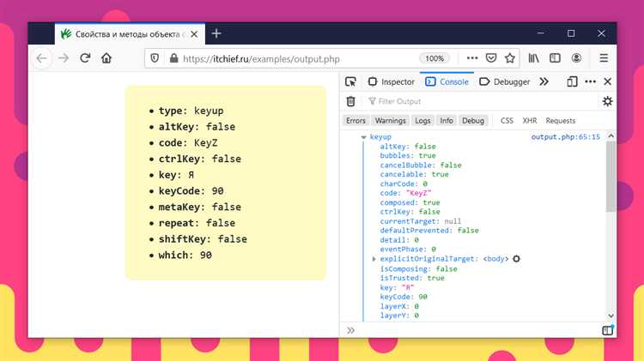Image resolution: width=644 pixels, height=361 pixels.
Task: Save page to Pocket
Action: pyautogui.click(x=491, y=58)
